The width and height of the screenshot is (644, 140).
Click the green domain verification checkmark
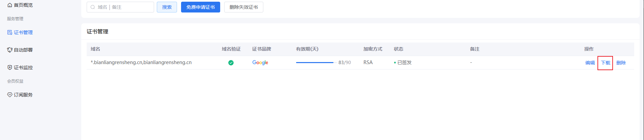[231, 63]
